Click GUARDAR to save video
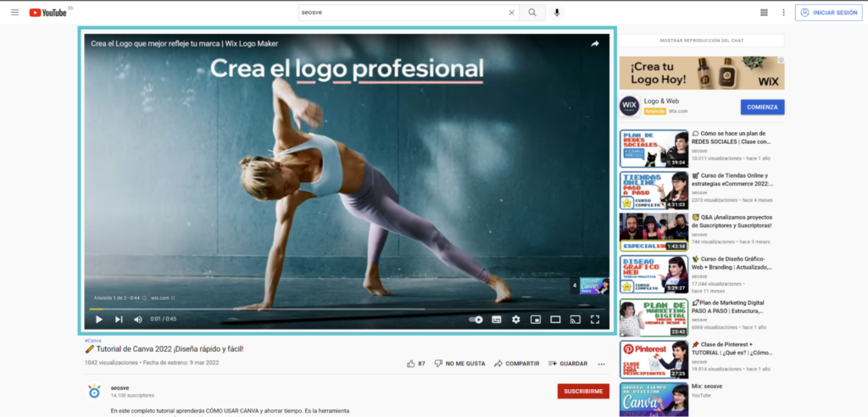The image size is (868, 417). pos(567,364)
